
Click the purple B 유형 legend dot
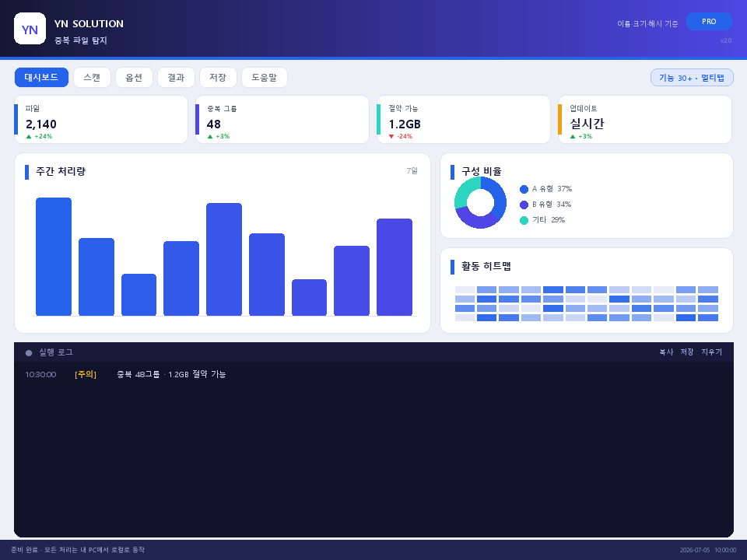(x=524, y=205)
